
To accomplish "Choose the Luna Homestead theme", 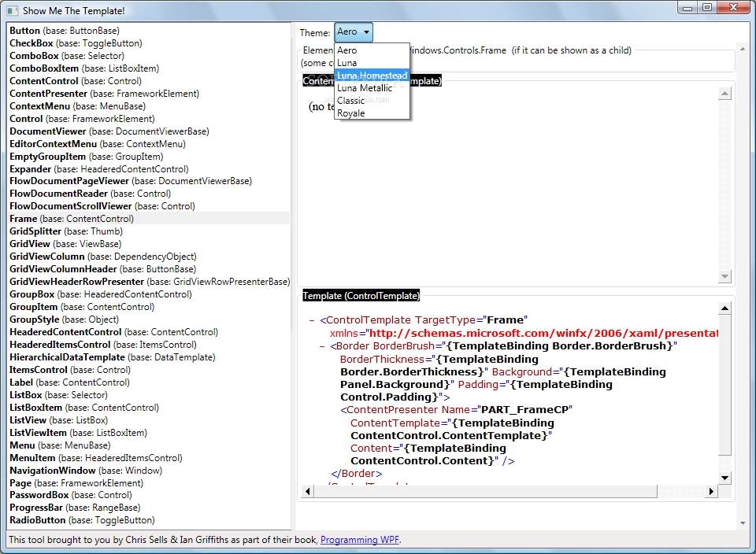I will 372,75.
